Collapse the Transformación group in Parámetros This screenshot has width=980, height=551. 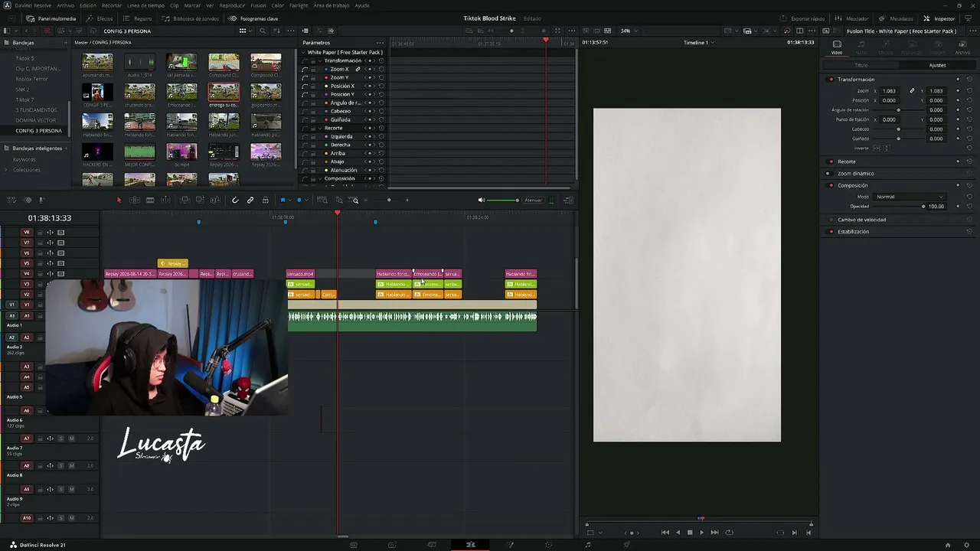pyautogui.click(x=321, y=60)
